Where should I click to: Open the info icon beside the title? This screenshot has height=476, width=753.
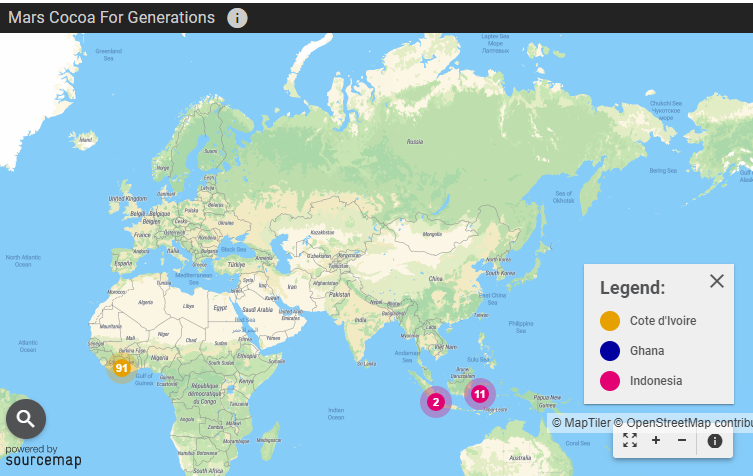click(x=237, y=18)
